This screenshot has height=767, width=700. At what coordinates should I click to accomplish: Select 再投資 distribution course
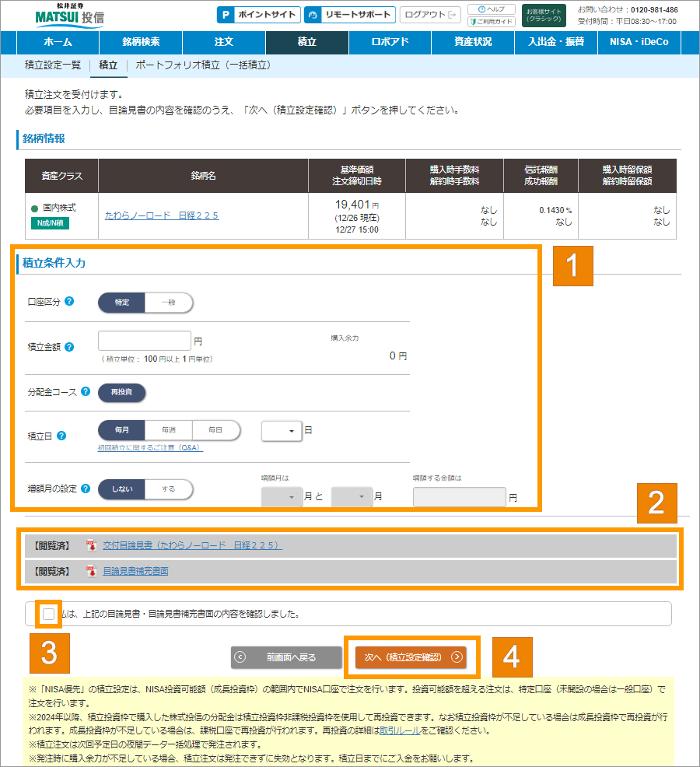122,392
